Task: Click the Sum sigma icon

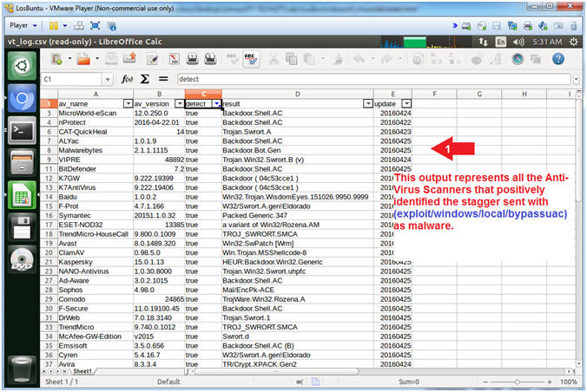Action: click(x=144, y=79)
